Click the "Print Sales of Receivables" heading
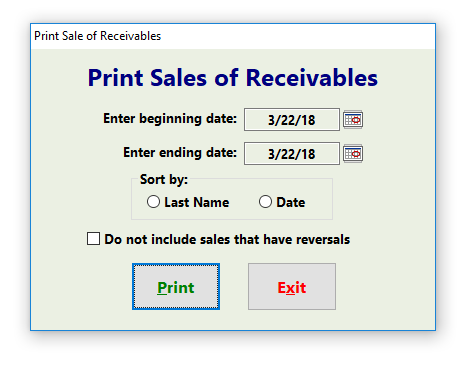 (233, 78)
